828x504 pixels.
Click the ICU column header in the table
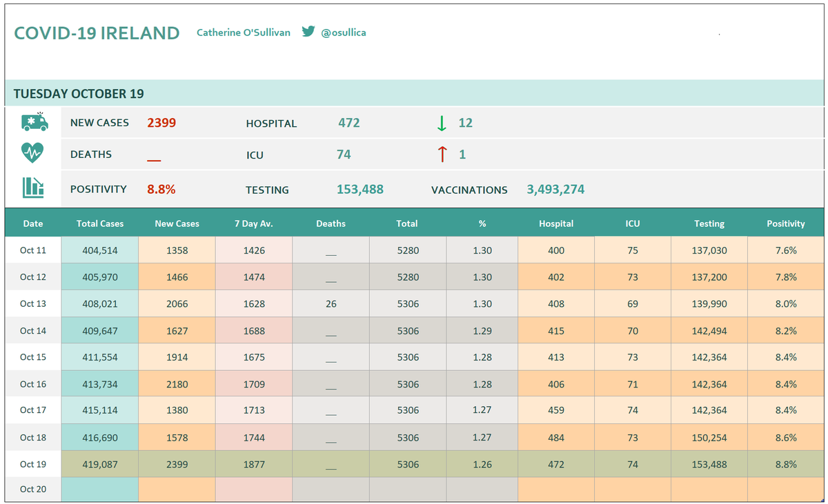pyautogui.click(x=633, y=223)
